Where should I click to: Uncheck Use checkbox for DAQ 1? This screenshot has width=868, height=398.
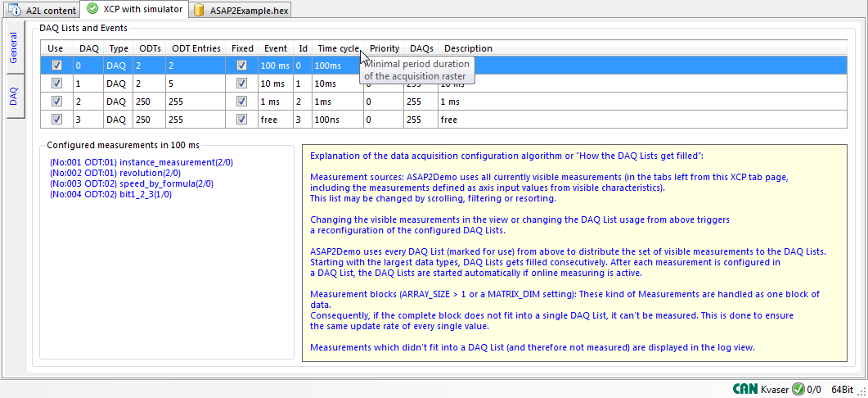56,84
